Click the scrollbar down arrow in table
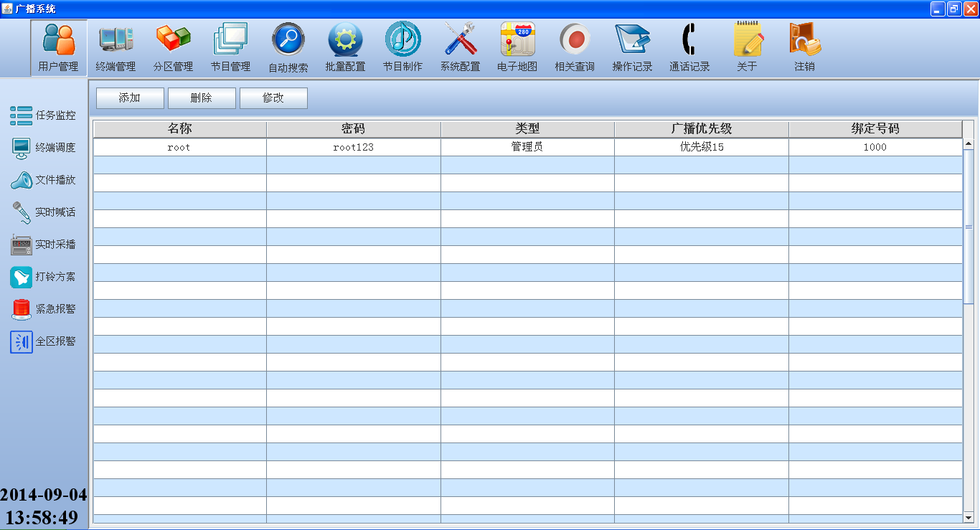 click(969, 517)
